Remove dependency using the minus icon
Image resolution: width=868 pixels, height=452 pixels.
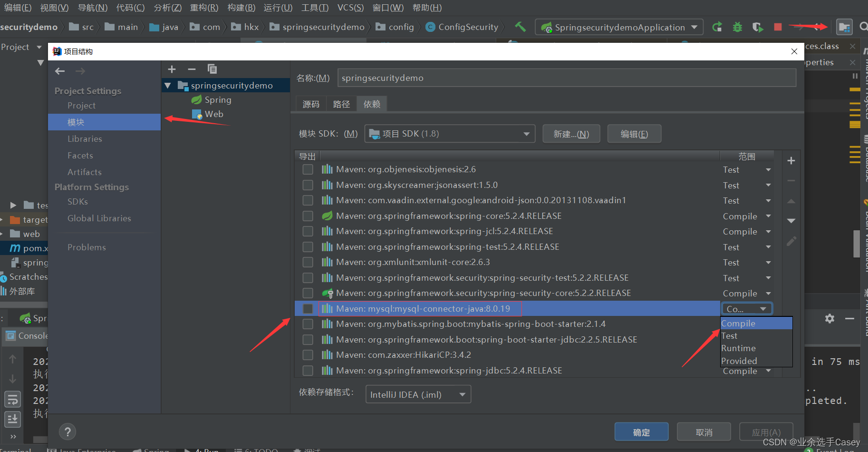tap(791, 181)
